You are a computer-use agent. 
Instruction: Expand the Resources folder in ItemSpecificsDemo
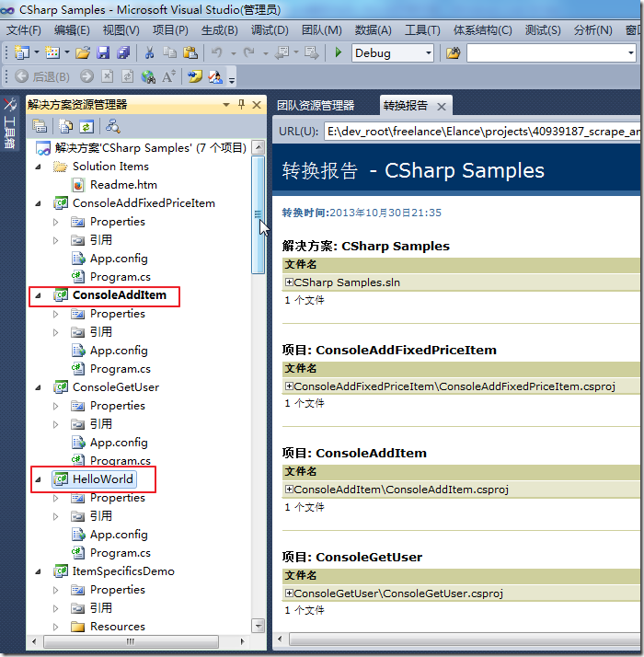pos(55,627)
